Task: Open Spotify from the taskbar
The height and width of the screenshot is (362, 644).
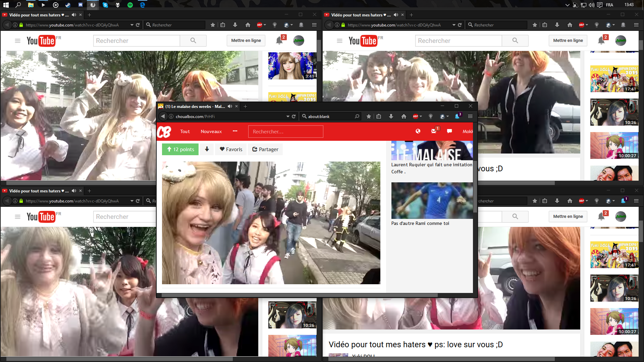Action: pos(130,5)
